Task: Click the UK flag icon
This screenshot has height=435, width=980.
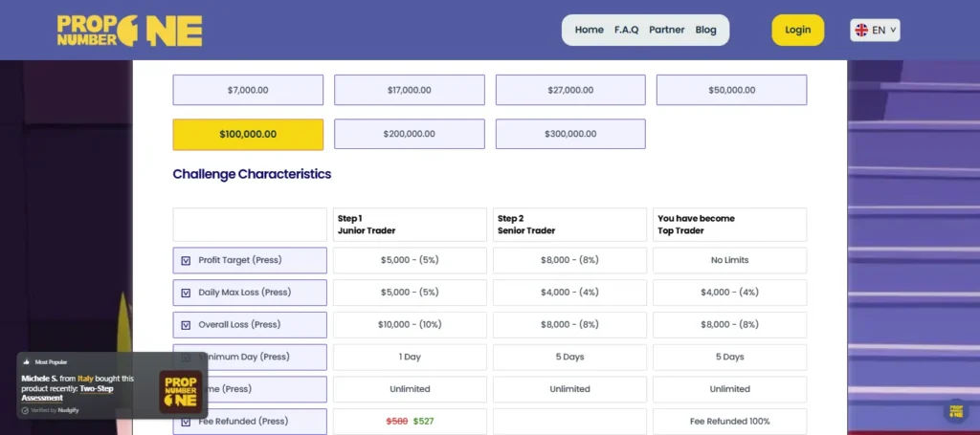Action: [x=861, y=30]
